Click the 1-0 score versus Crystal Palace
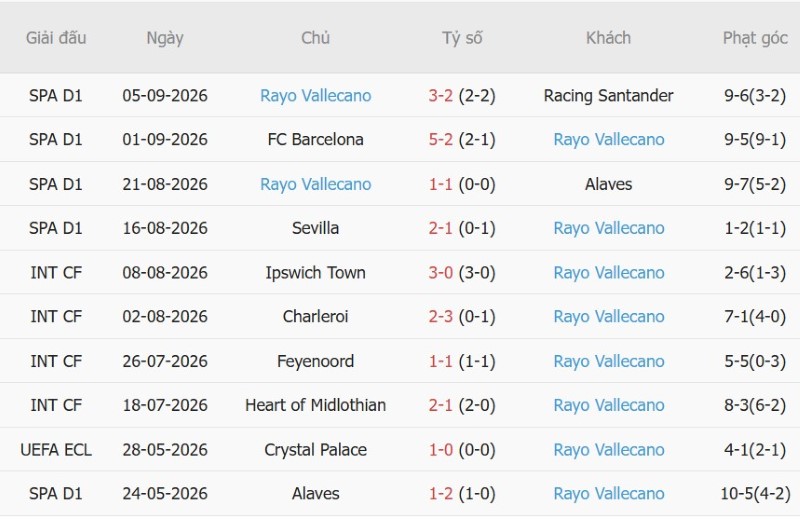This screenshot has height=521, width=800. (x=440, y=450)
